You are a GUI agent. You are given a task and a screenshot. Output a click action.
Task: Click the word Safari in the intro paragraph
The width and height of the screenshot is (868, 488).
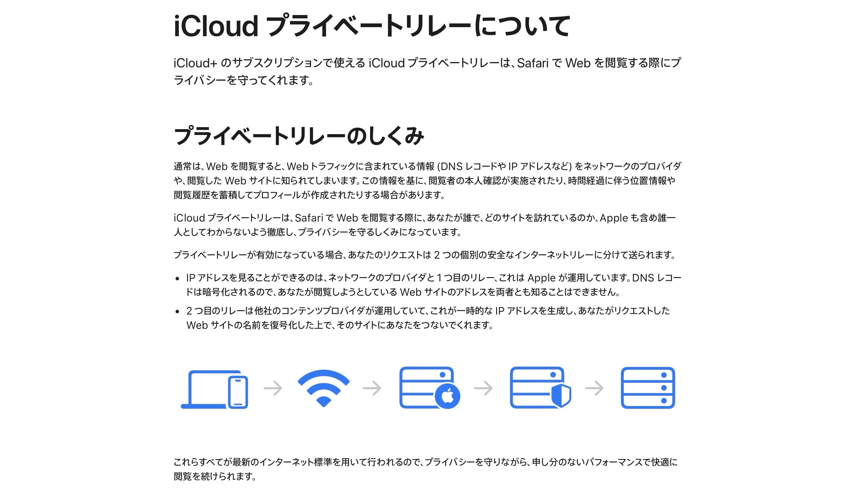[532, 62]
